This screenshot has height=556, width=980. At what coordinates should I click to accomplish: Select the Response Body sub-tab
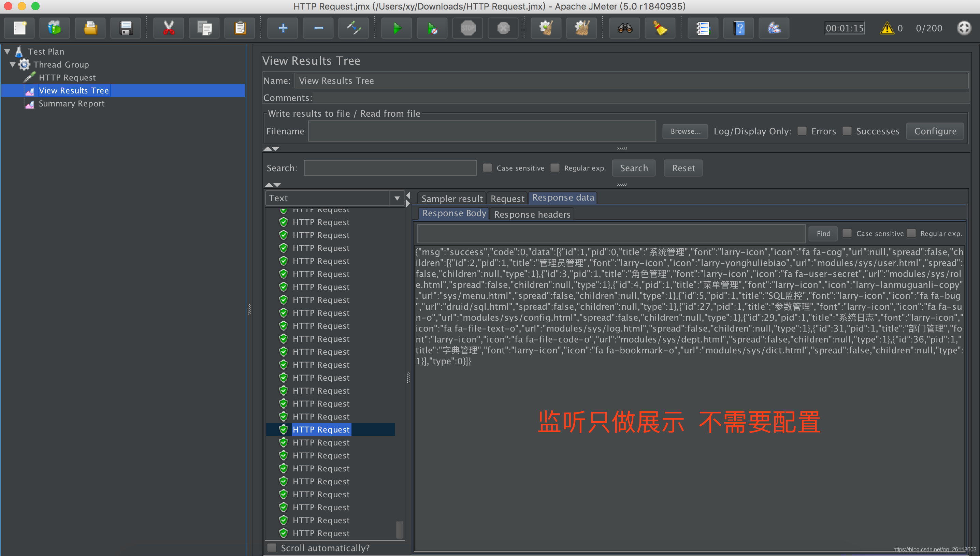coord(454,214)
